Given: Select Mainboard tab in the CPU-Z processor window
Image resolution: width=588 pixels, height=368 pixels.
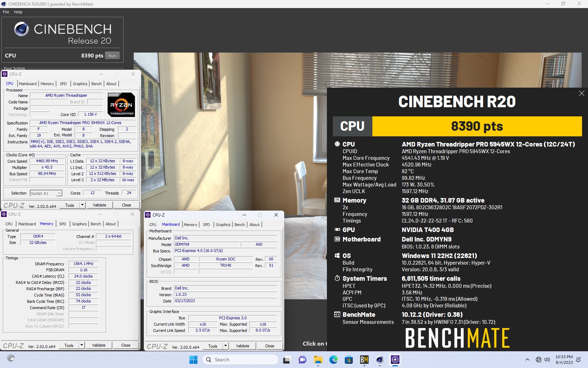Looking at the screenshot, I should 28,84.
